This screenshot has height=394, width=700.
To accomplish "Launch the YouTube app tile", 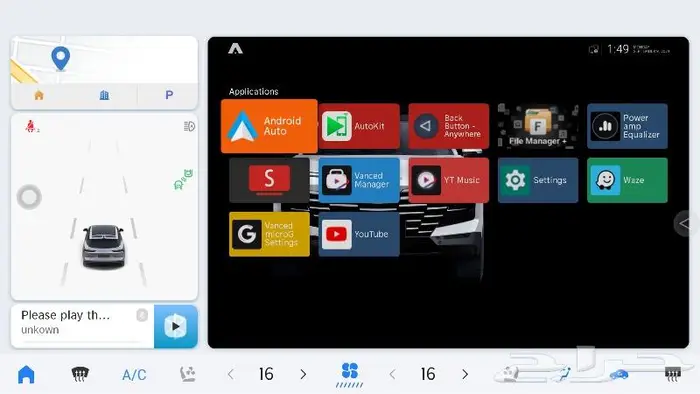I will (x=359, y=234).
